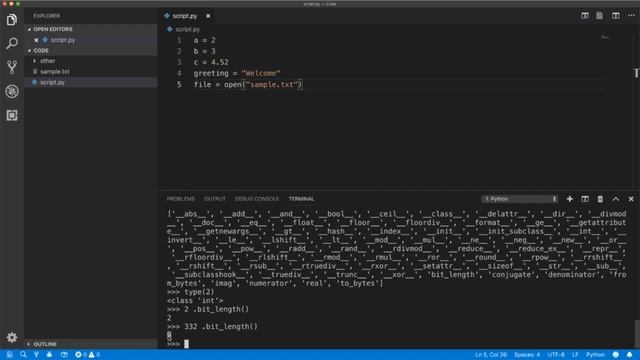The height and width of the screenshot is (360, 640).
Task: Click the fifth status bar icon before the errors count
Action: pos(64,355)
